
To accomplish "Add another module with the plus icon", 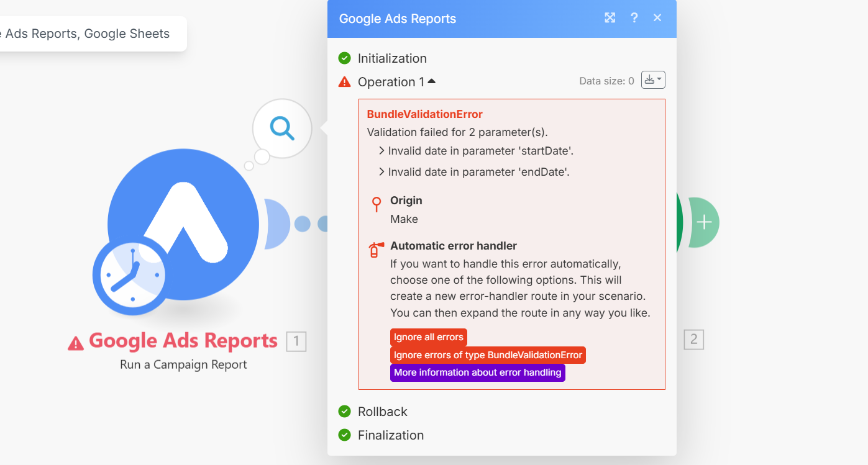I will (704, 222).
